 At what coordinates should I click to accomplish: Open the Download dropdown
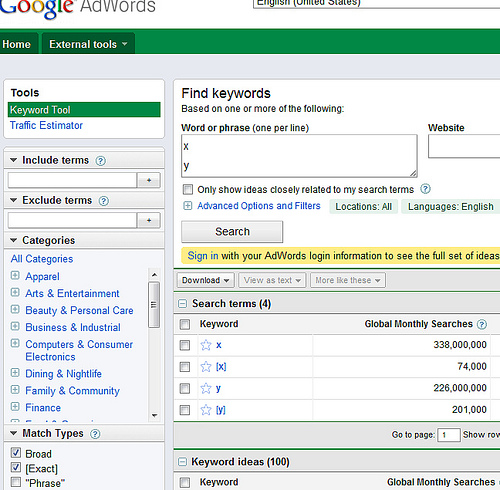[206, 280]
